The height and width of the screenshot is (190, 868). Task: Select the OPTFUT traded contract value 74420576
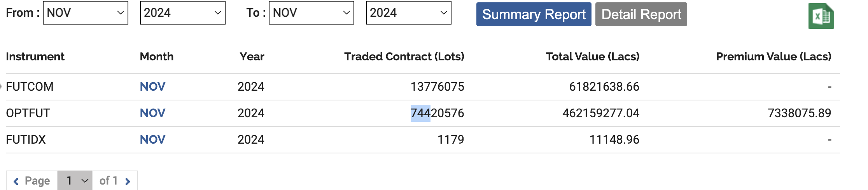[437, 113]
